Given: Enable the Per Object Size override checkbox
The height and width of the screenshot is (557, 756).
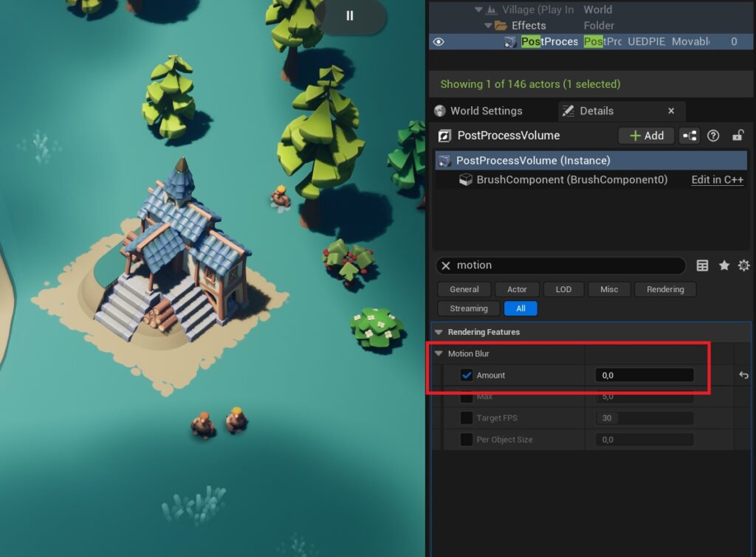Looking at the screenshot, I should click(x=467, y=440).
